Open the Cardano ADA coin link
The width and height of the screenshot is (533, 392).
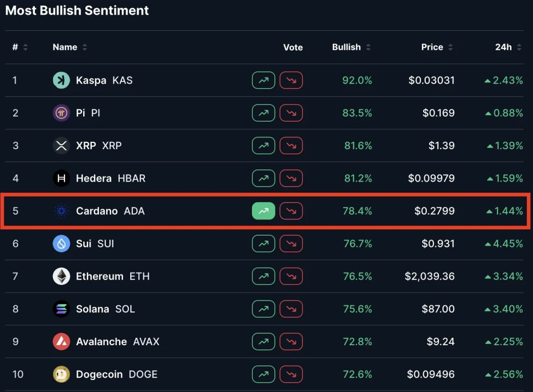[x=110, y=211]
